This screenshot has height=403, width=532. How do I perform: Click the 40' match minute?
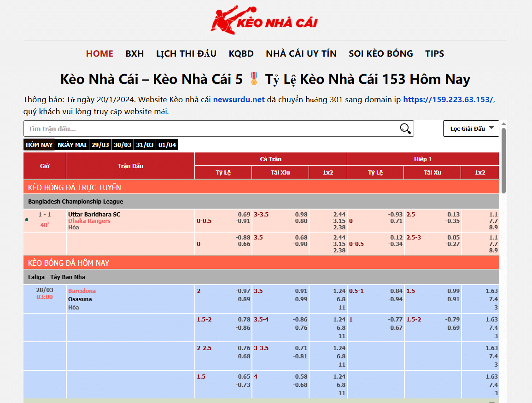(44, 225)
